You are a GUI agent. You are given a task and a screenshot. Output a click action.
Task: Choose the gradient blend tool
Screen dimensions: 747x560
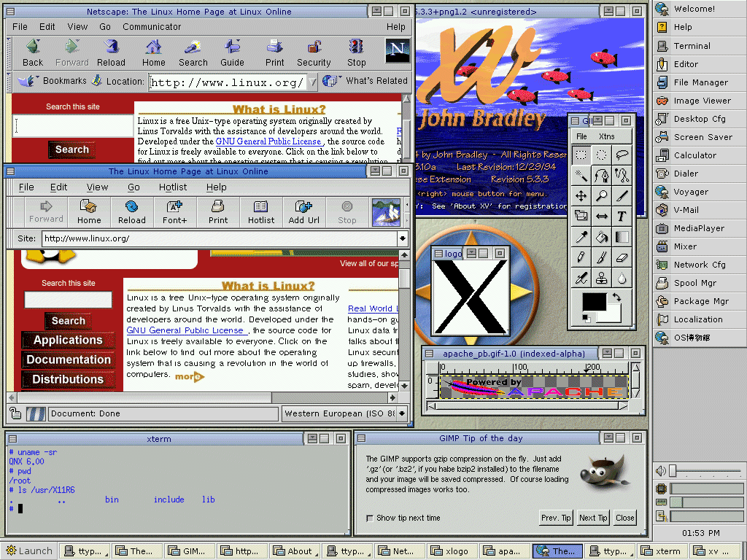coord(622,237)
